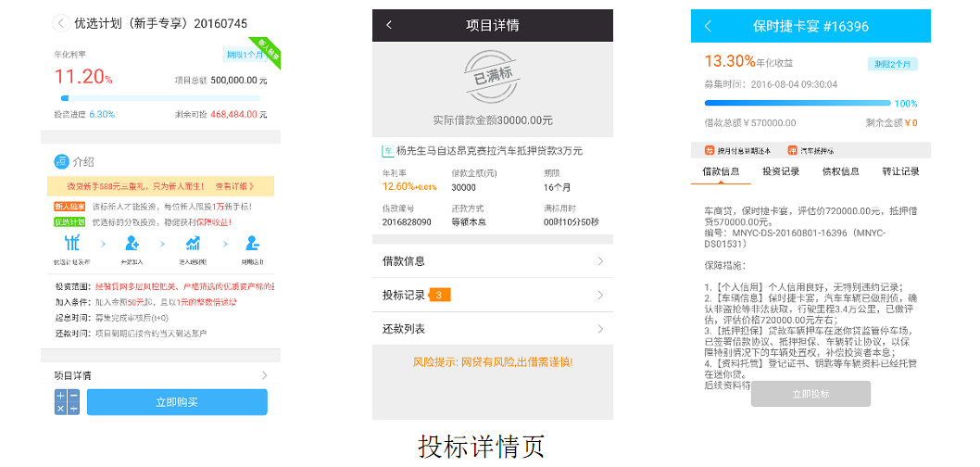Switch to the 转让记录 tab
980x467 pixels.
[900, 171]
